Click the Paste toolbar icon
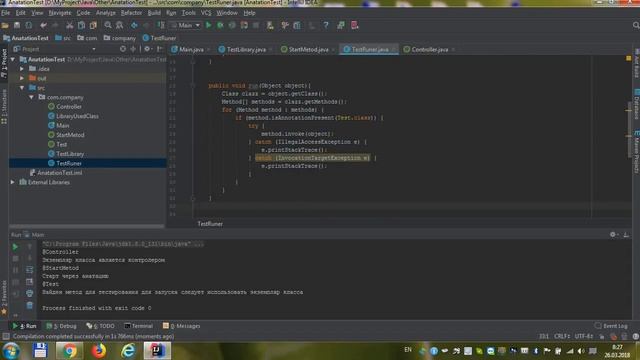 coord(93,25)
